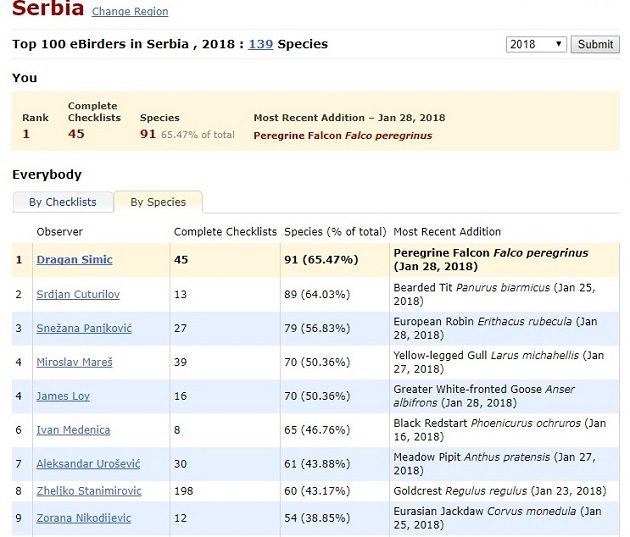Select the By Species tab
This screenshot has width=630, height=537.
click(x=158, y=202)
